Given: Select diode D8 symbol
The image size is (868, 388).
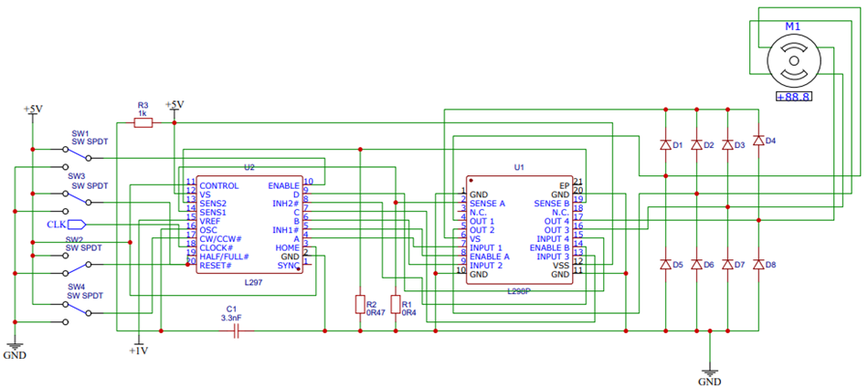Looking at the screenshot, I should [758, 265].
